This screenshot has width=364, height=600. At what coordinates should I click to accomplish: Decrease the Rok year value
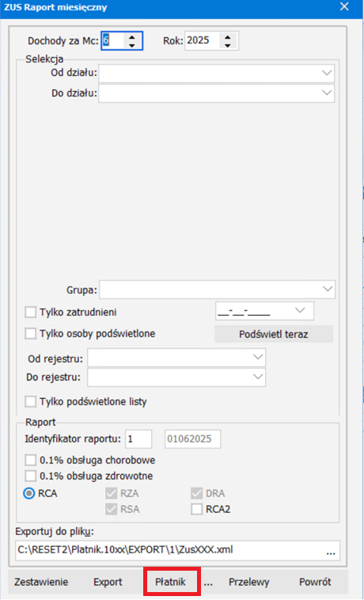(228, 45)
